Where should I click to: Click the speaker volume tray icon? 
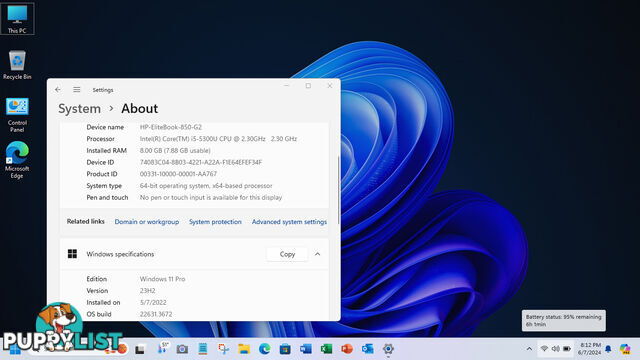point(556,349)
